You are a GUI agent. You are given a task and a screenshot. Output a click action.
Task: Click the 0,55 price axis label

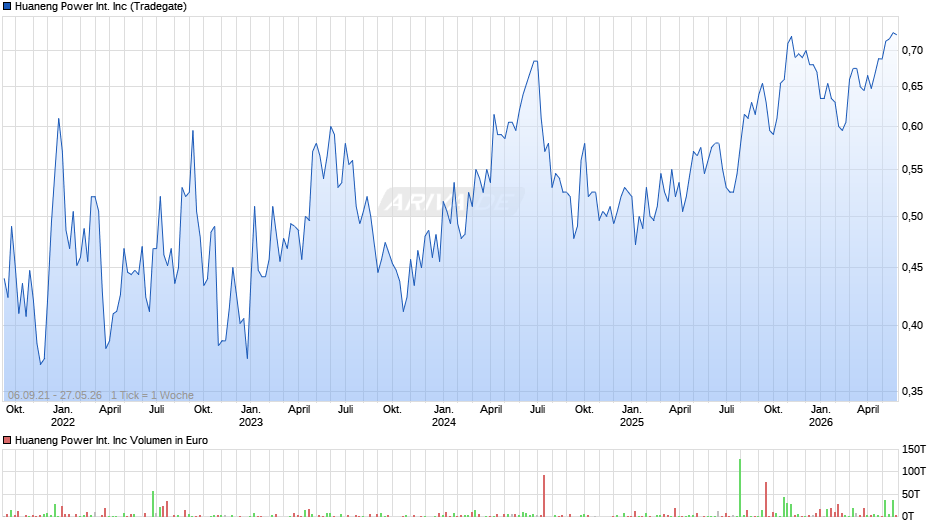coord(912,170)
